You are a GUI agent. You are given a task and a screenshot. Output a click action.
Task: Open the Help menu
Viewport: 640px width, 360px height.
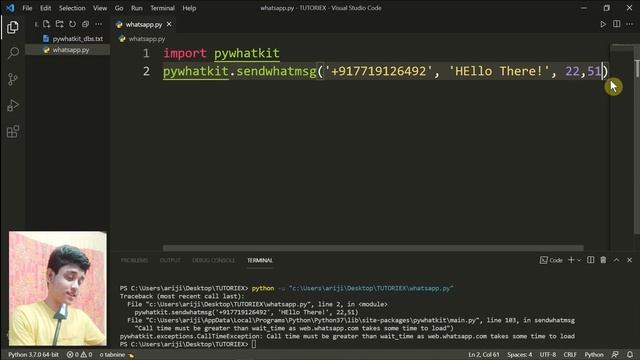[189, 8]
